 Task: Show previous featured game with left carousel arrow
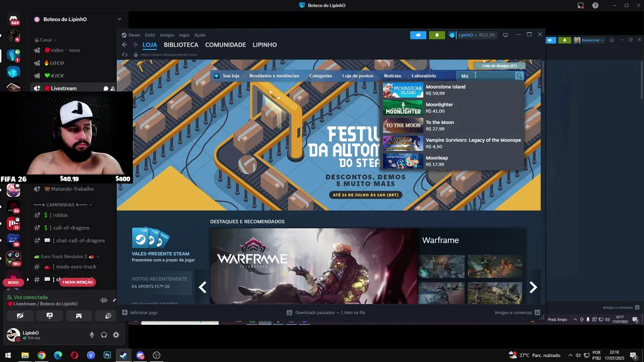(x=202, y=287)
